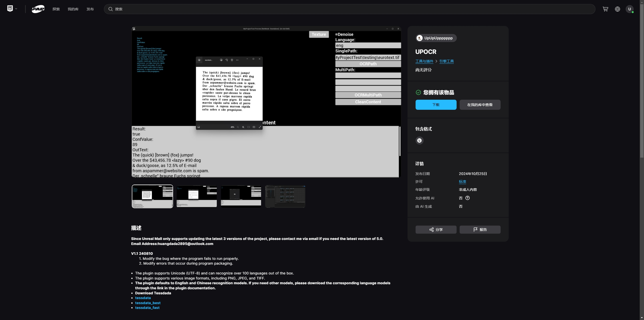Image resolution: width=644 pixels, height=320 pixels.
Task: Click the page vertical scrollbar
Action: pos(641,81)
